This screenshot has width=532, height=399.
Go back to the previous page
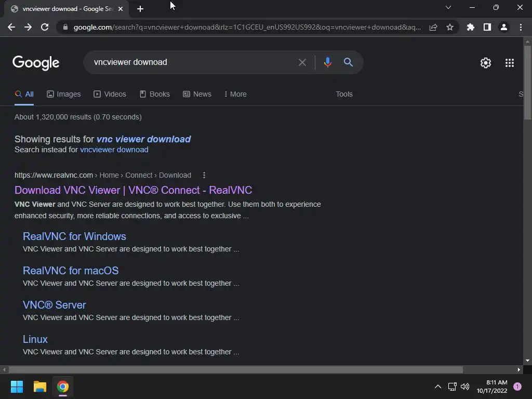tap(11, 27)
